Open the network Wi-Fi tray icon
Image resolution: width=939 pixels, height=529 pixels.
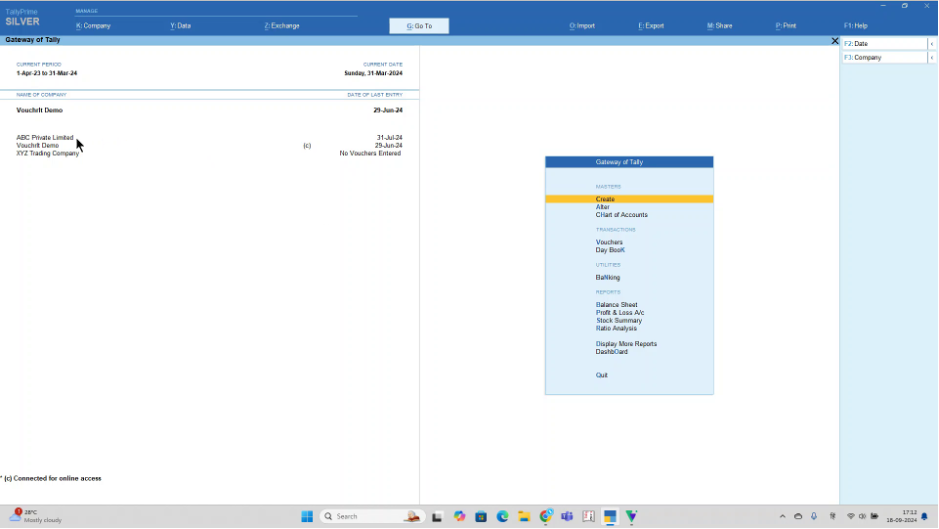[850, 516]
